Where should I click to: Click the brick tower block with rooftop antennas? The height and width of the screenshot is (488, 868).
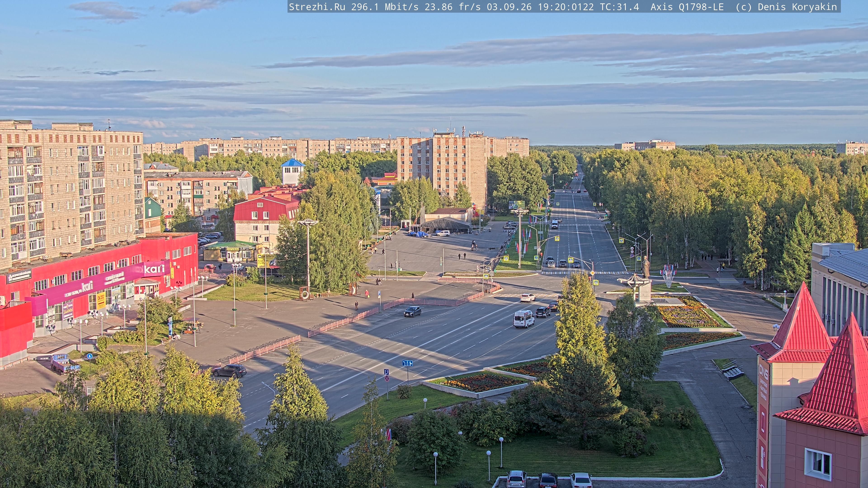[442, 168]
